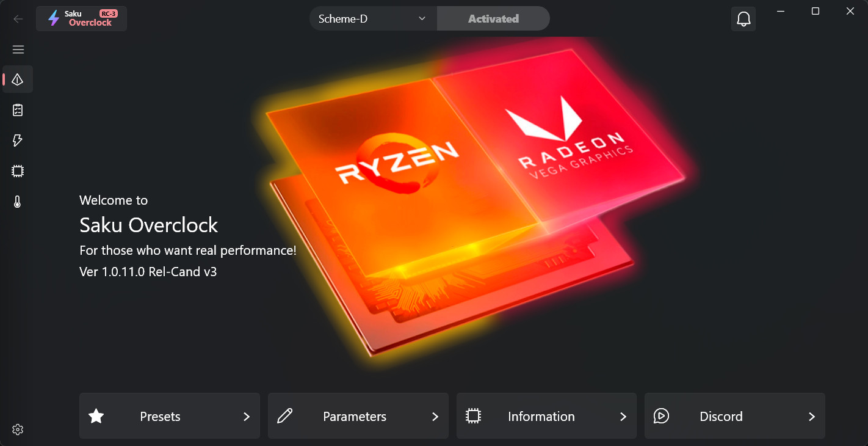Viewport: 868px width, 446px height.
Task: Click the back arrow in title bar
Action: [18, 19]
